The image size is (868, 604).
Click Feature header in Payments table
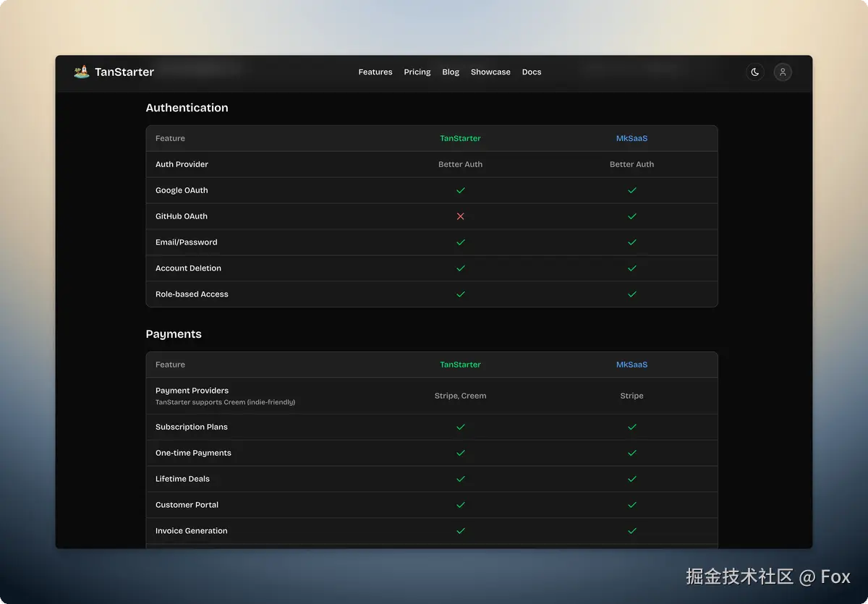point(170,365)
